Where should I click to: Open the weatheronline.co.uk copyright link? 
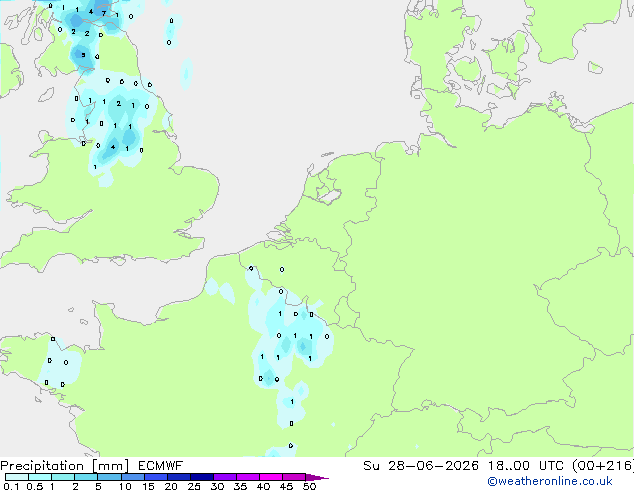[550, 481]
